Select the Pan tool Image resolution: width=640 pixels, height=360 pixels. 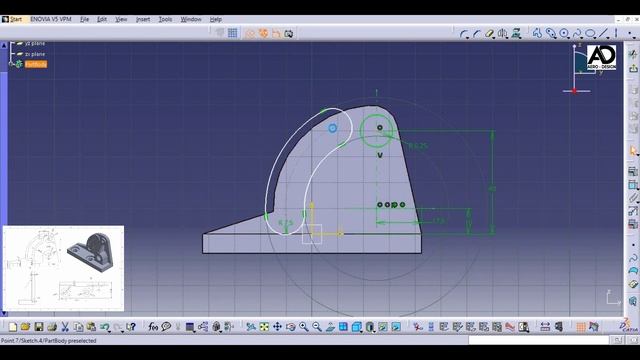[x=277, y=327]
